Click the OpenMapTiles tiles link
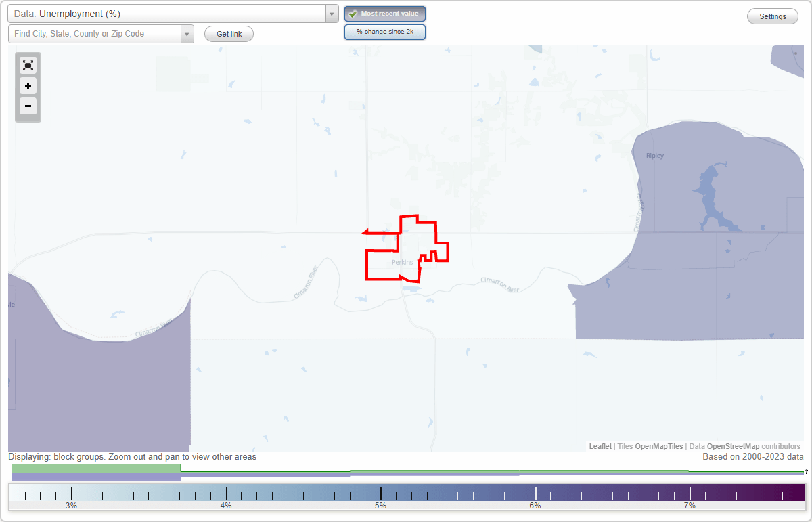Image resolution: width=812 pixels, height=522 pixels. [658, 446]
